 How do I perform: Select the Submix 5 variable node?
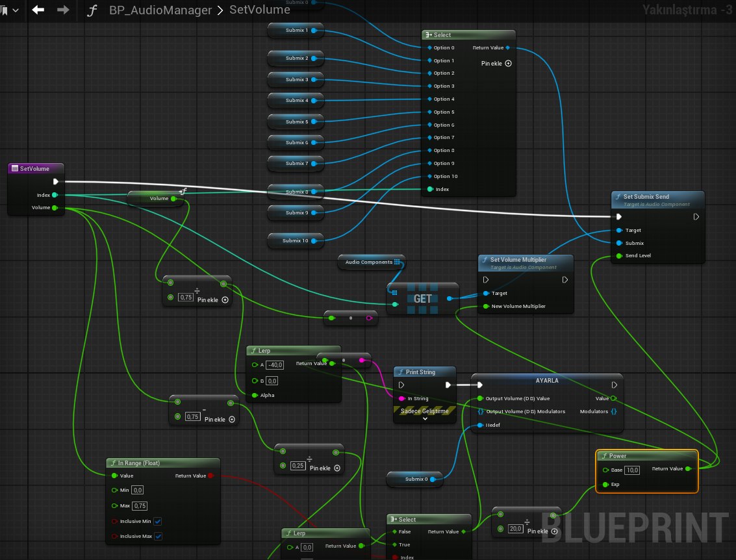[296, 122]
